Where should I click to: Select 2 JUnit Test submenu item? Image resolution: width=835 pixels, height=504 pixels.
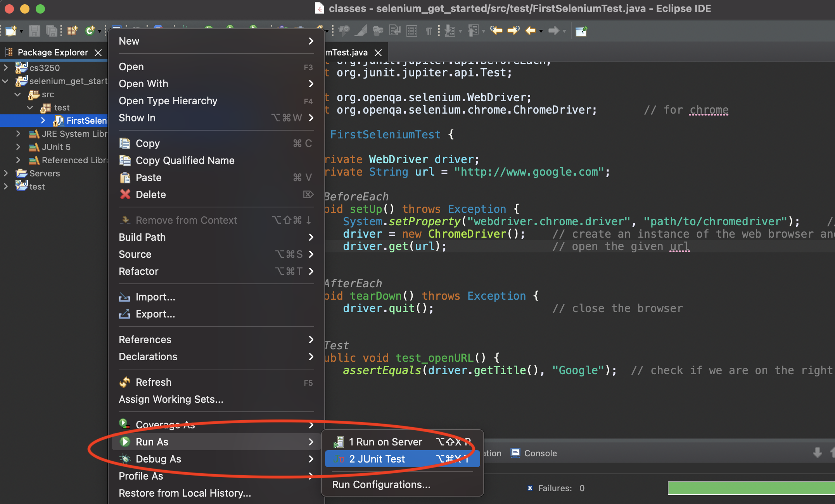coord(403,459)
